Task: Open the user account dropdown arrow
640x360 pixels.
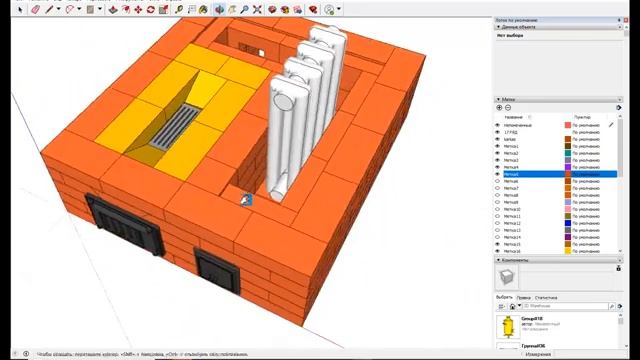Action: click(x=339, y=9)
